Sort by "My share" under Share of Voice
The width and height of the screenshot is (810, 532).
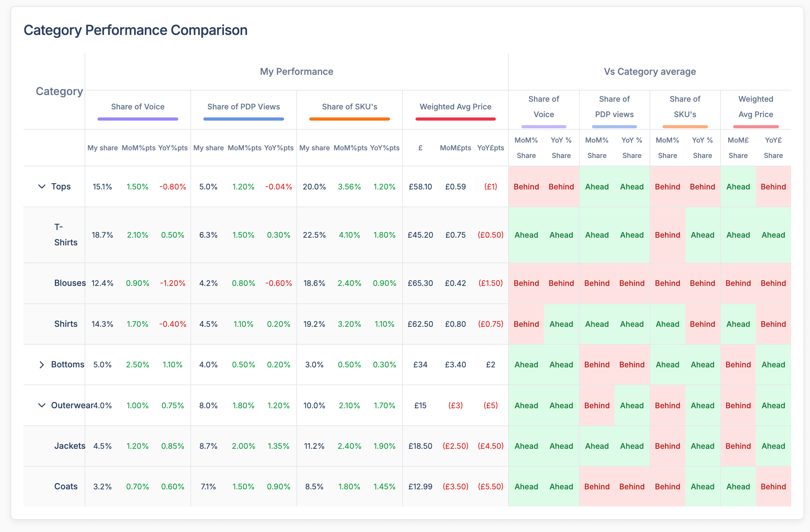point(102,148)
